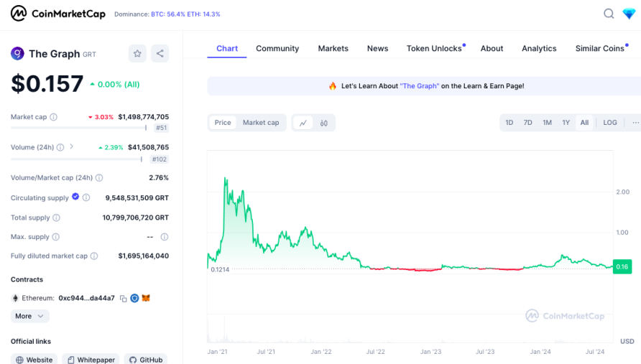Click verified circulating supply badge

click(x=75, y=197)
